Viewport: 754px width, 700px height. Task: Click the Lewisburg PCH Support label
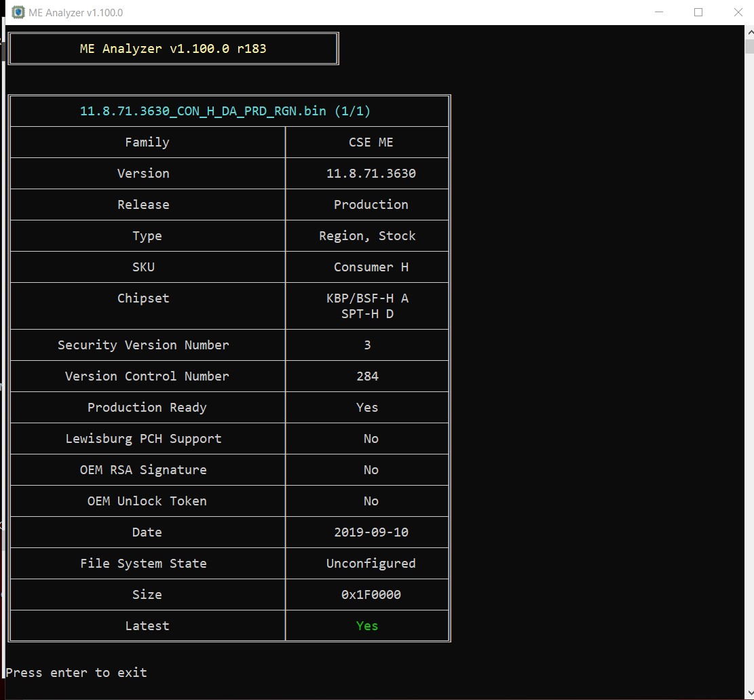click(x=143, y=439)
